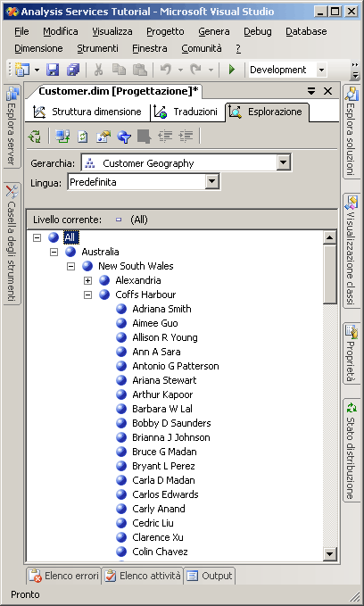Open the Gerarchia Customer Geography dropdown
Image resolution: width=364 pixels, height=606 pixels.
pyautogui.click(x=283, y=162)
